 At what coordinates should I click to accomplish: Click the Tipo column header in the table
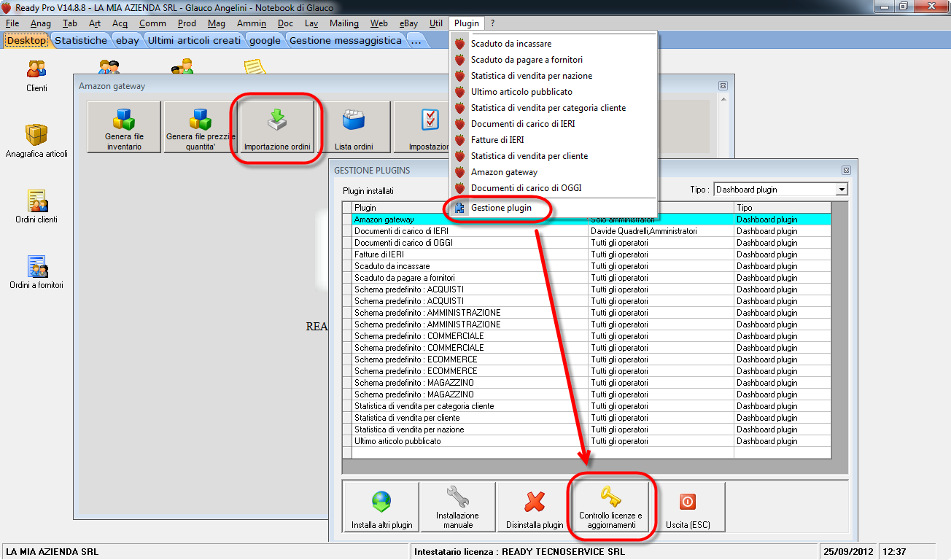783,208
